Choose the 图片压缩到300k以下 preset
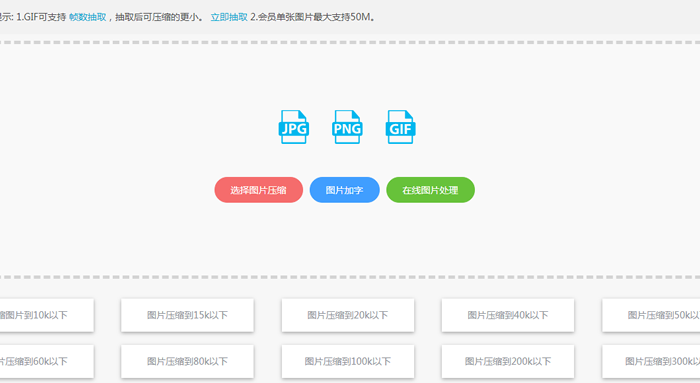The width and height of the screenshot is (700, 383). tap(651, 362)
